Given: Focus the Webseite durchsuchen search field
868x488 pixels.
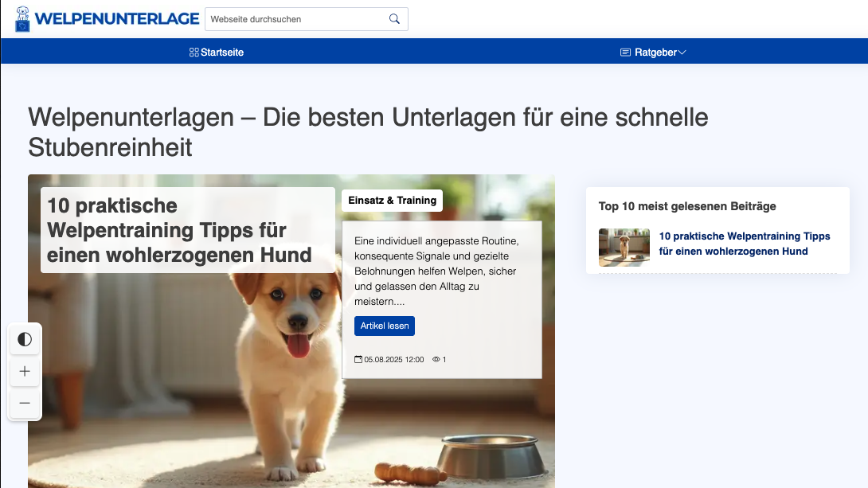Looking at the screenshot, I should 296,19.
